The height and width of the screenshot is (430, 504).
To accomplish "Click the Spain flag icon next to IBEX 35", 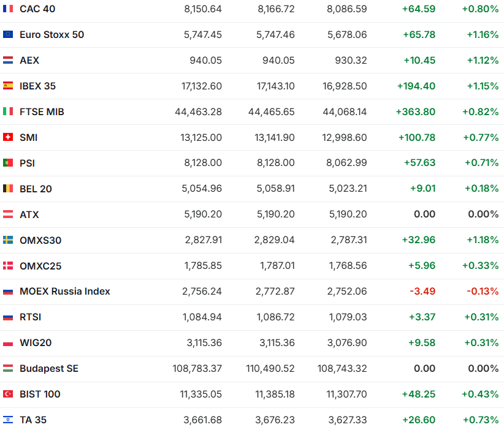I will pyautogui.click(x=8, y=86).
